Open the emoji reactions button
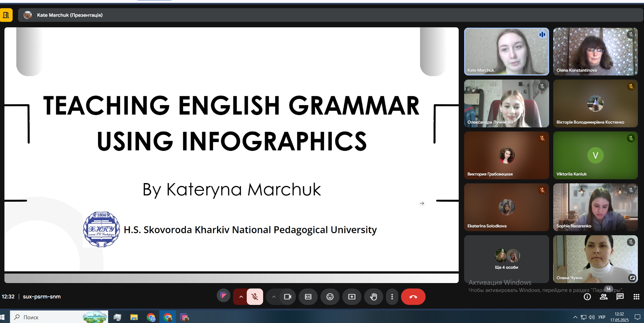 [x=330, y=297]
